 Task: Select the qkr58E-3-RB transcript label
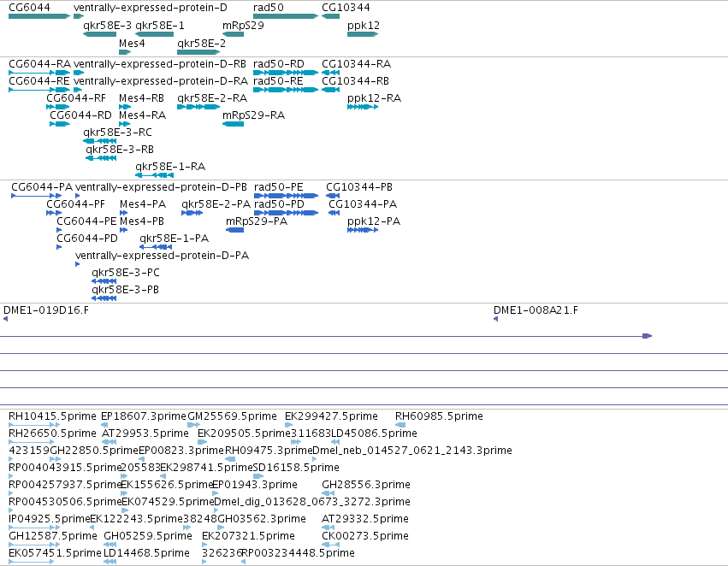(120, 150)
